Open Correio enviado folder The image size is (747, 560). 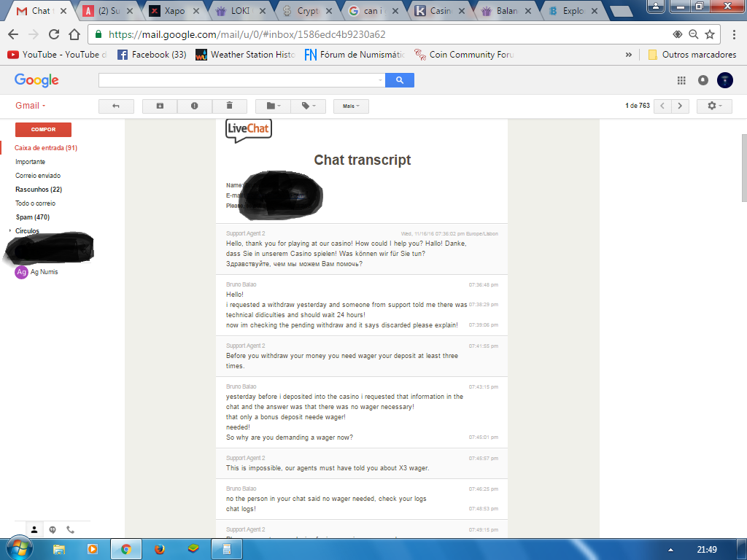(38, 176)
